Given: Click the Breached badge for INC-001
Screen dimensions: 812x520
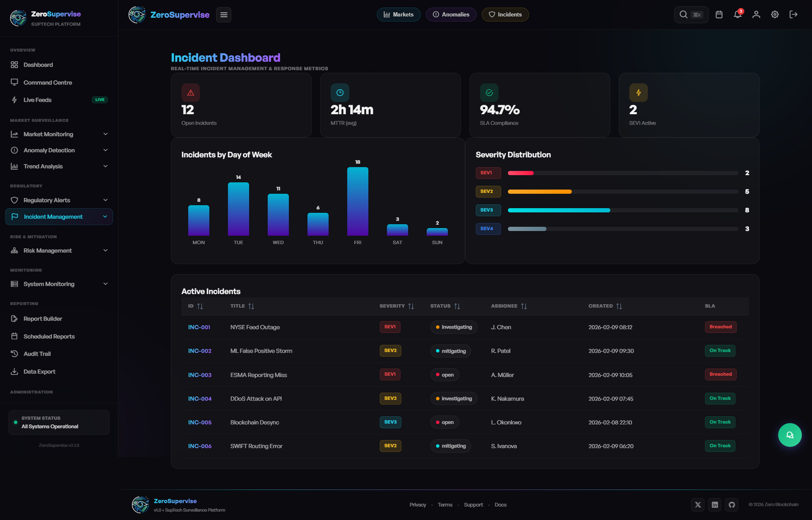Looking at the screenshot, I should tap(721, 327).
